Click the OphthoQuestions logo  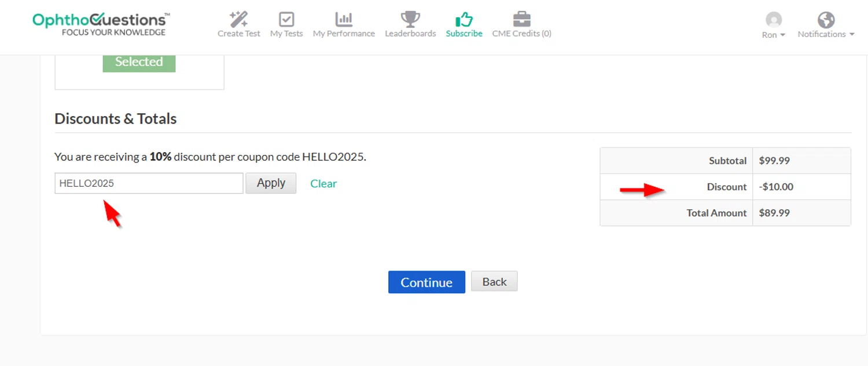click(x=101, y=24)
